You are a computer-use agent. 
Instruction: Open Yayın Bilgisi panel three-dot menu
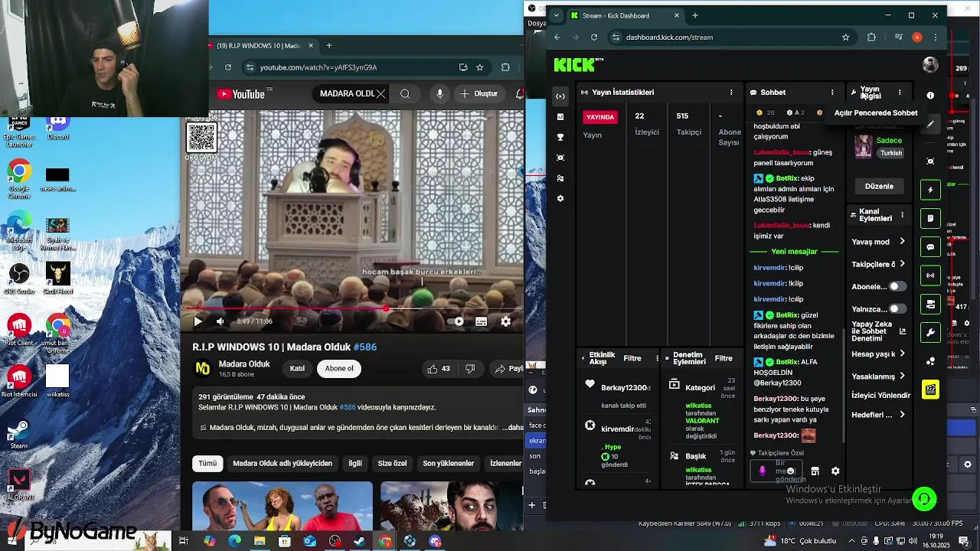point(900,93)
